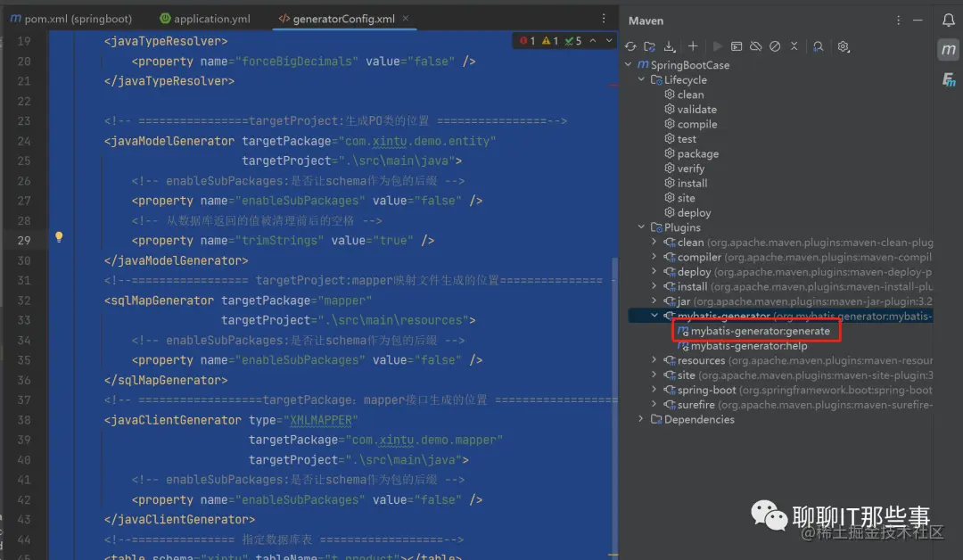Image resolution: width=963 pixels, height=560 pixels.
Task: Open Maven analyze dependencies search icon
Action: click(818, 46)
